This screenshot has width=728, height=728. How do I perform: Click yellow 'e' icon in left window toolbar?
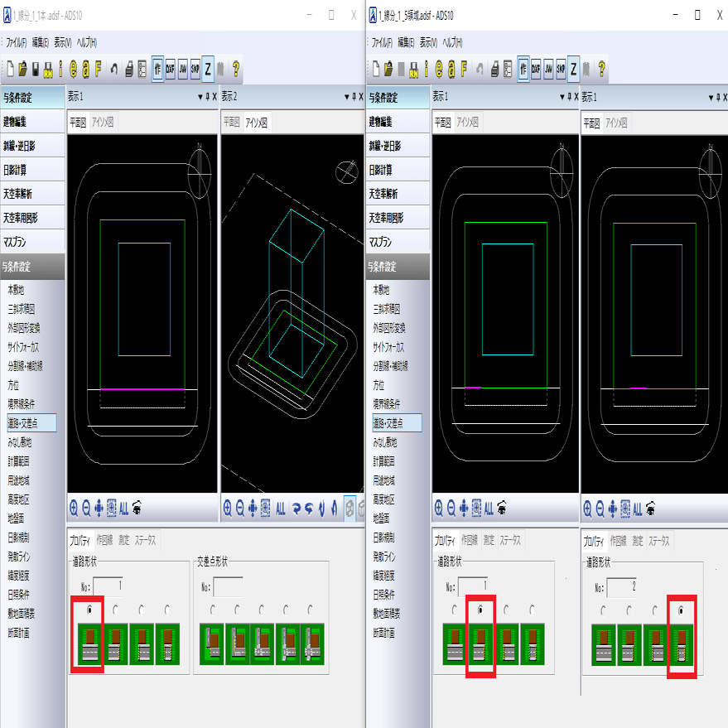(74, 70)
